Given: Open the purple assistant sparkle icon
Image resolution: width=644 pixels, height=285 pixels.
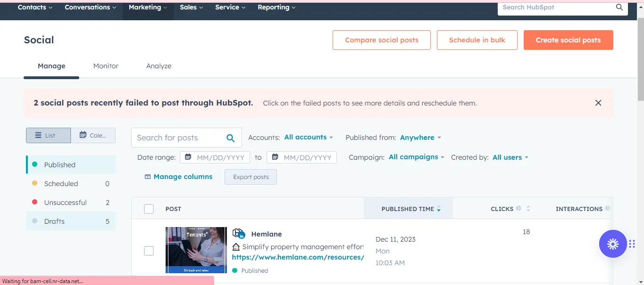Looking at the screenshot, I should pos(612,244).
